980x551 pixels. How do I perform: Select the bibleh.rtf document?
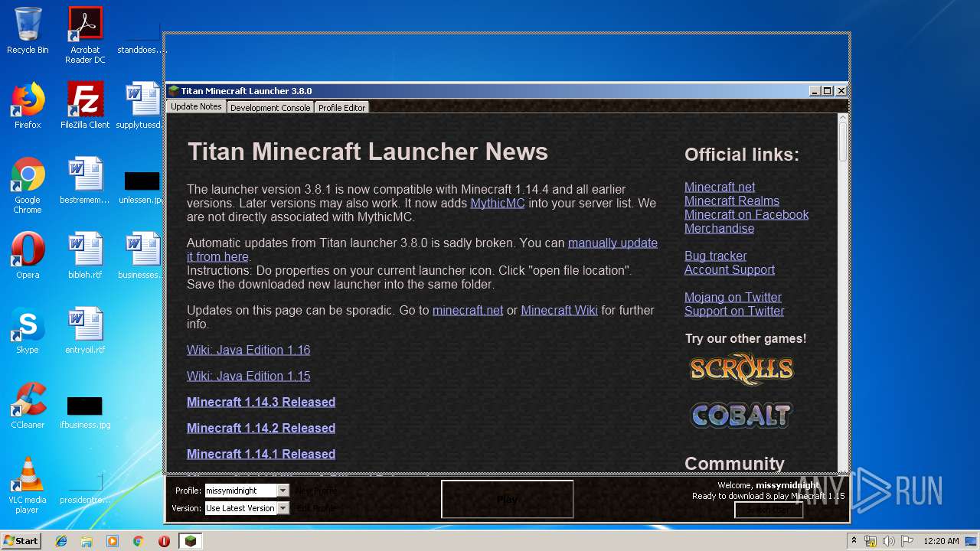coord(85,256)
